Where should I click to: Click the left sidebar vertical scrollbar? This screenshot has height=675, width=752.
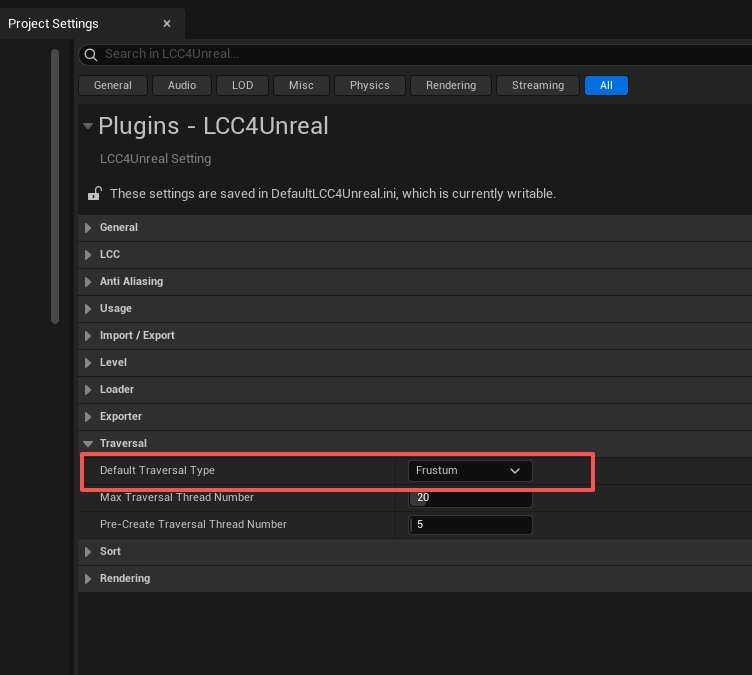click(x=55, y=186)
